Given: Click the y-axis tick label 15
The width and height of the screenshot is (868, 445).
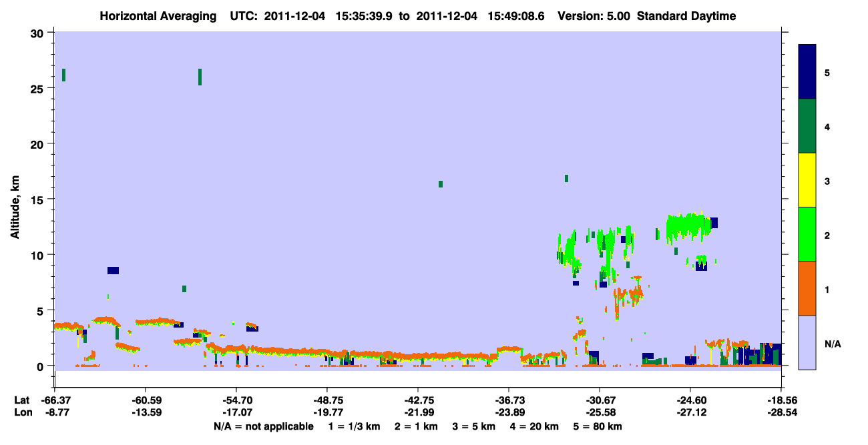Looking at the screenshot, I should (37, 199).
